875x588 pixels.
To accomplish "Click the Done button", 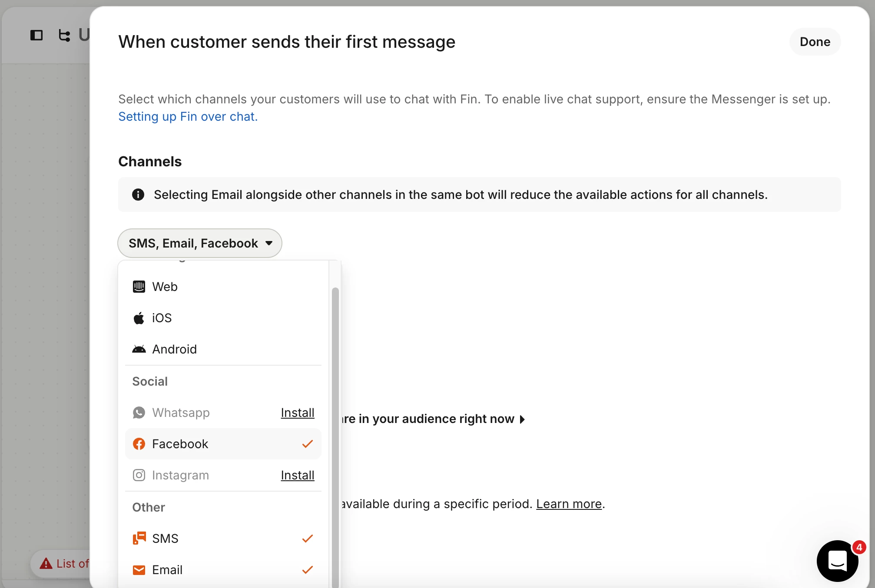I will [x=815, y=42].
